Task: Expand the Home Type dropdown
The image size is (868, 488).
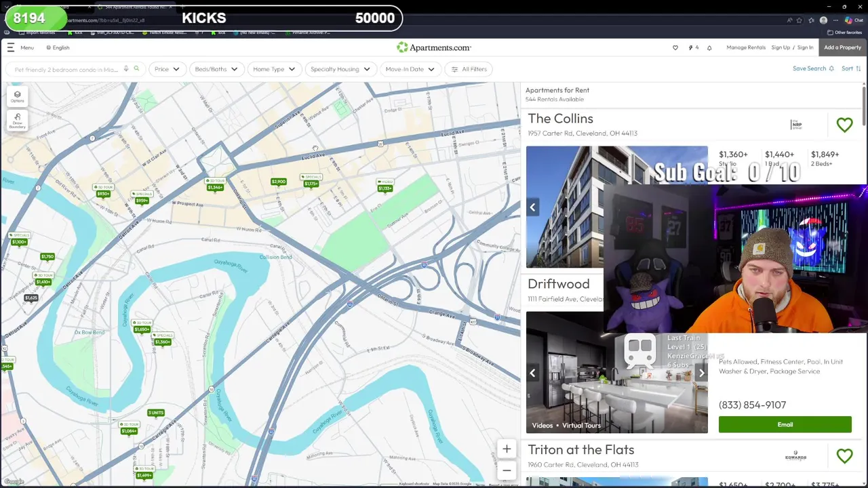Action: click(x=274, y=69)
